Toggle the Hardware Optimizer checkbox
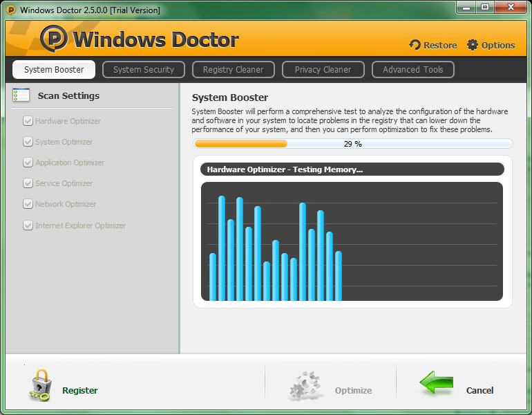The width and height of the screenshot is (532, 415). (x=28, y=121)
